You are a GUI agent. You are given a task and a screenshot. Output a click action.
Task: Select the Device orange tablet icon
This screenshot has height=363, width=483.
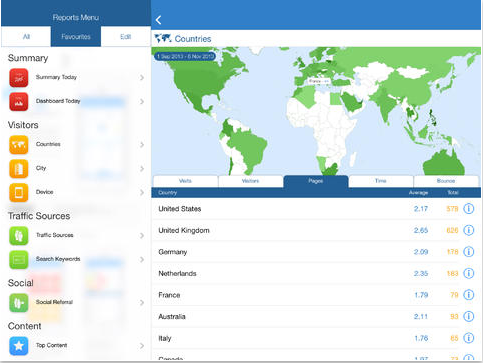(x=19, y=192)
